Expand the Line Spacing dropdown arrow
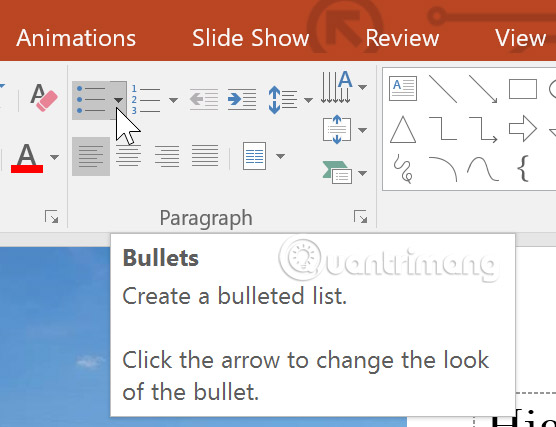 pyautogui.click(x=308, y=100)
